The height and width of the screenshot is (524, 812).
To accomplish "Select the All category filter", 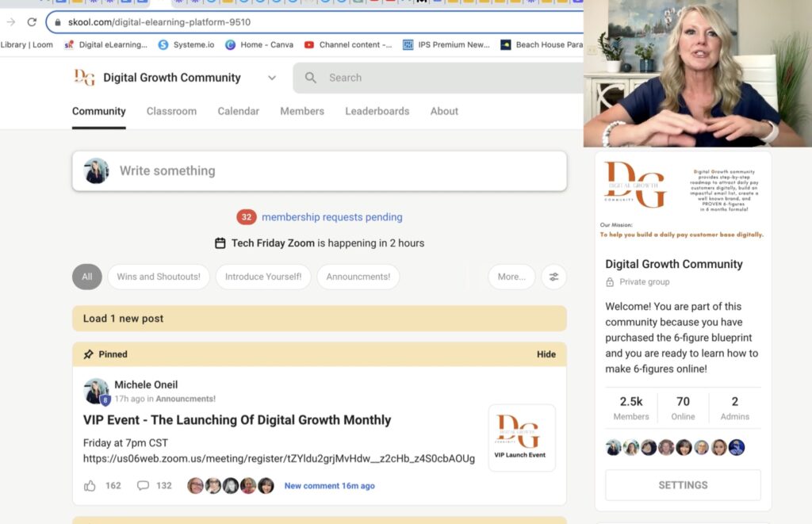I will click(87, 277).
